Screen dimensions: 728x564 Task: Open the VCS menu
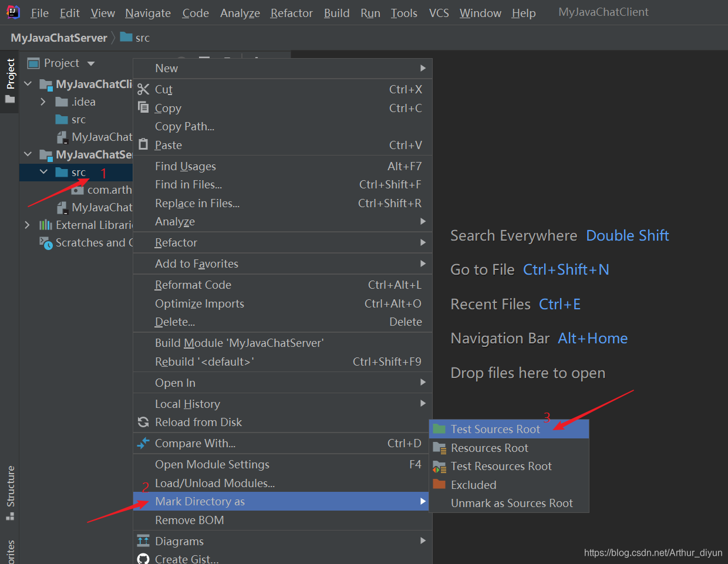[439, 13]
